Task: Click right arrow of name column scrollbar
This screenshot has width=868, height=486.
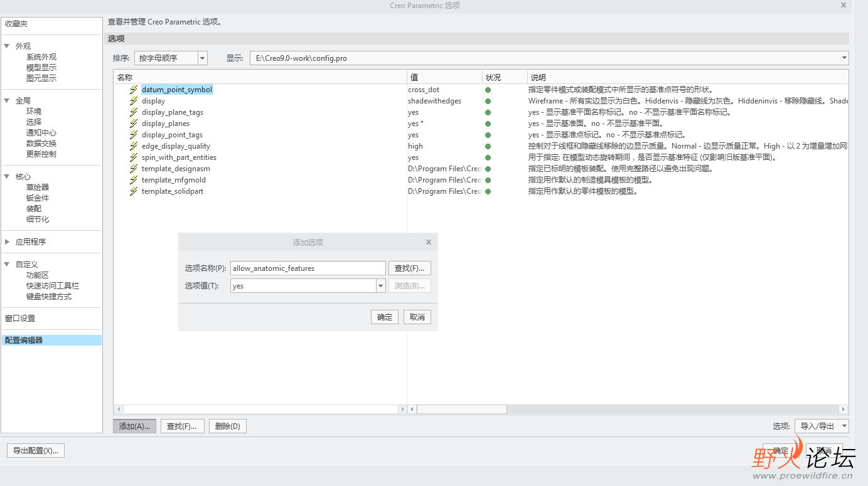Action: [403, 409]
